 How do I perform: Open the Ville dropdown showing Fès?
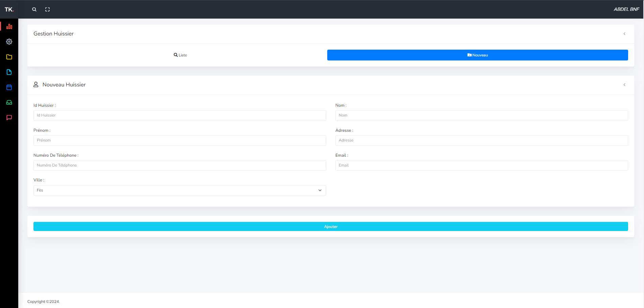pyautogui.click(x=180, y=190)
